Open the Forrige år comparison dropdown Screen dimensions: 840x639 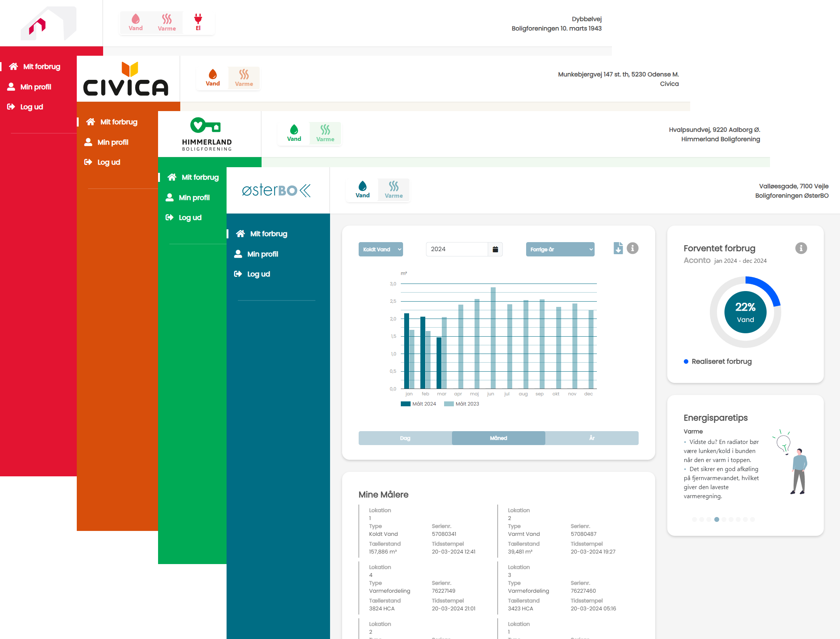tap(560, 250)
